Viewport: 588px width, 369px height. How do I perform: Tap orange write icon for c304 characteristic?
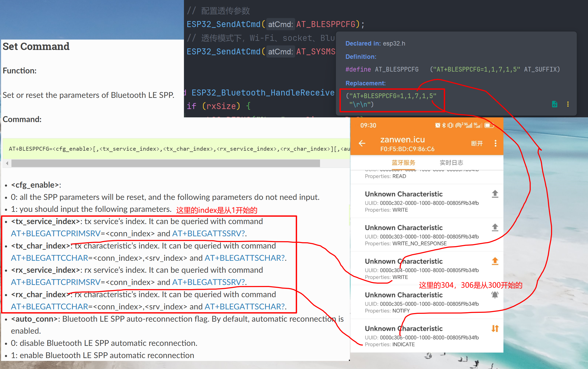[x=495, y=261]
